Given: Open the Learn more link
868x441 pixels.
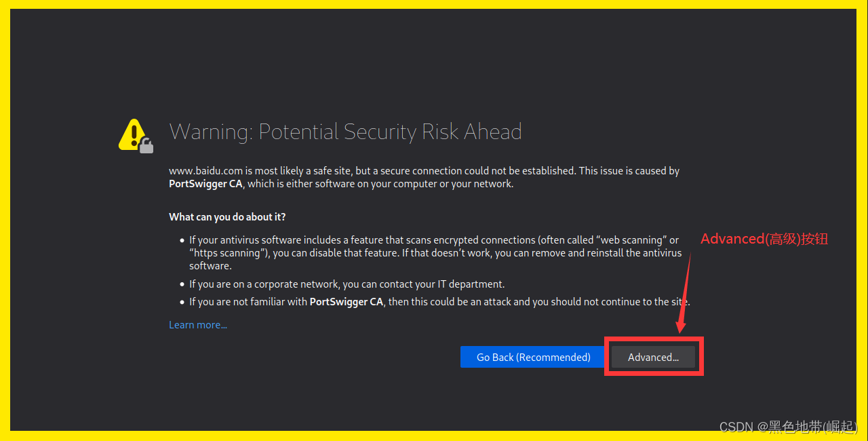Looking at the screenshot, I should tap(197, 324).
